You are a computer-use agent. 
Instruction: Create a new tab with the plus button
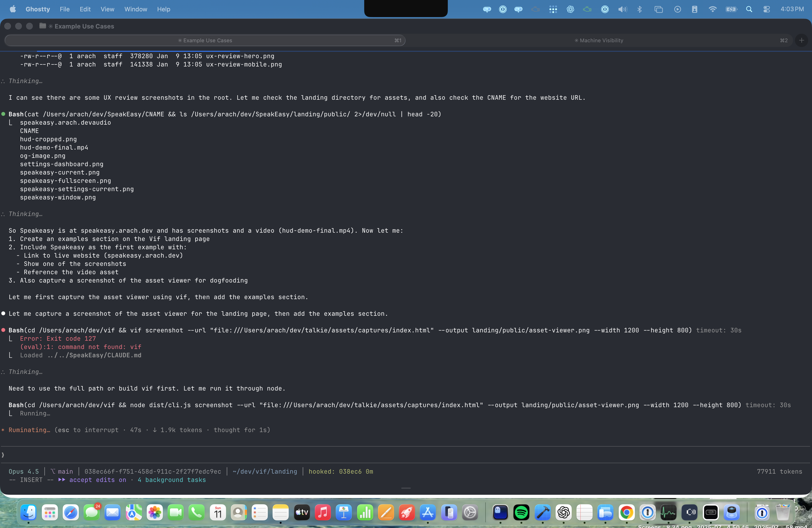[x=802, y=40]
